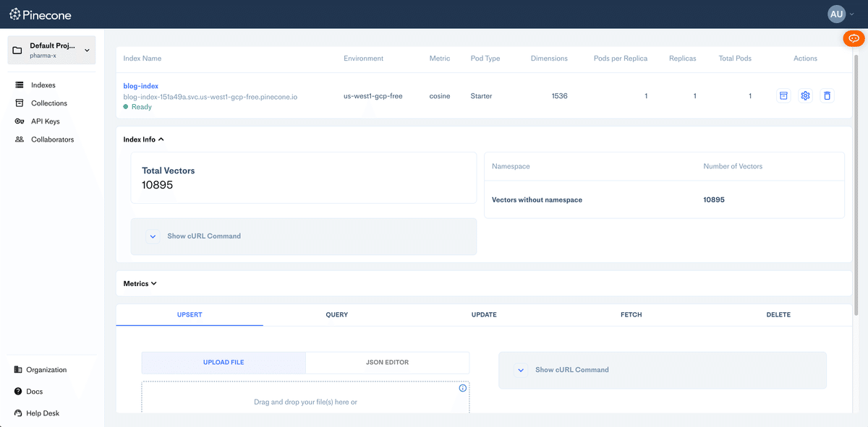868x427 pixels.
Task: Click the Help Desk headset icon
Action: (18, 413)
